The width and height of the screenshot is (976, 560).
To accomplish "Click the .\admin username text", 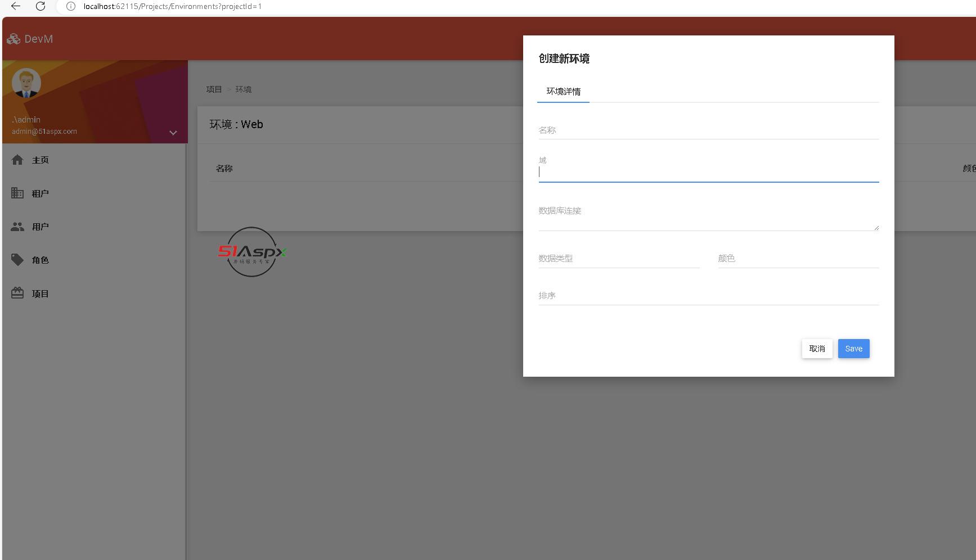I will coord(26,120).
